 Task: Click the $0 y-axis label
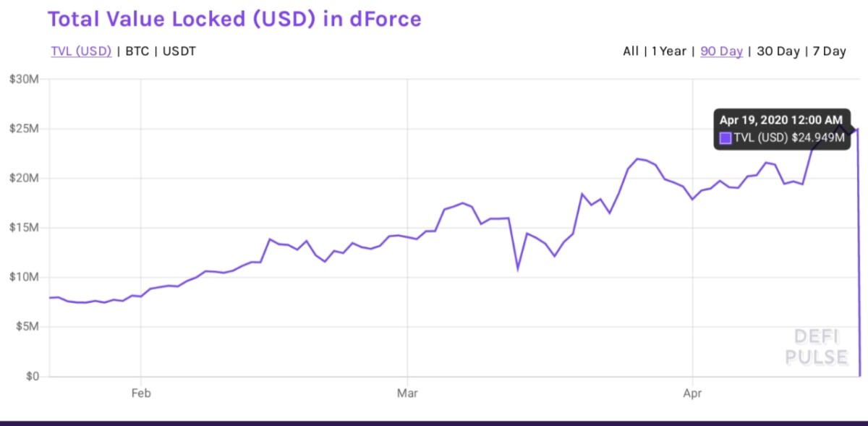point(30,377)
